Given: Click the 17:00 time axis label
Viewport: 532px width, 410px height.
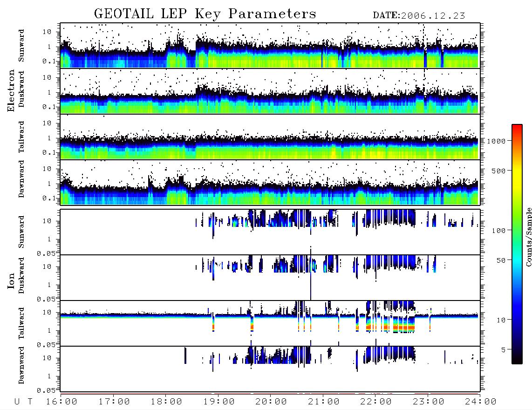Looking at the screenshot, I should click(114, 402).
